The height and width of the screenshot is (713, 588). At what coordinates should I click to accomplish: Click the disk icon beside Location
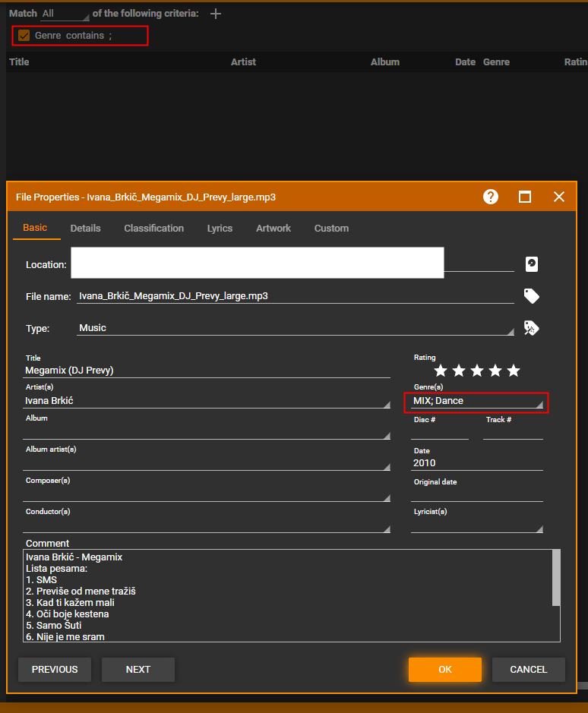(x=532, y=264)
